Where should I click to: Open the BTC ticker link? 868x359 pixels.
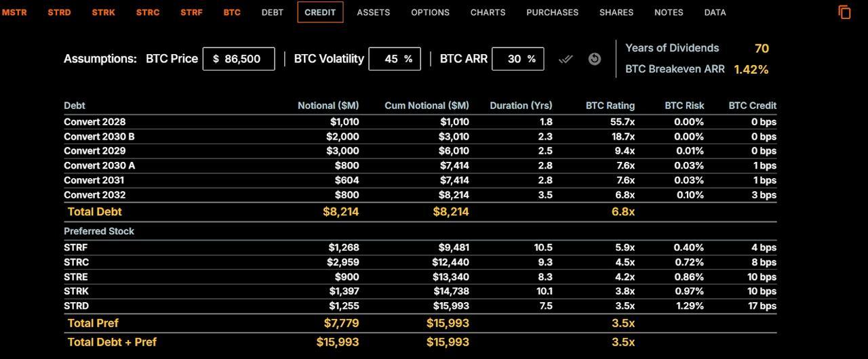click(x=232, y=12)
